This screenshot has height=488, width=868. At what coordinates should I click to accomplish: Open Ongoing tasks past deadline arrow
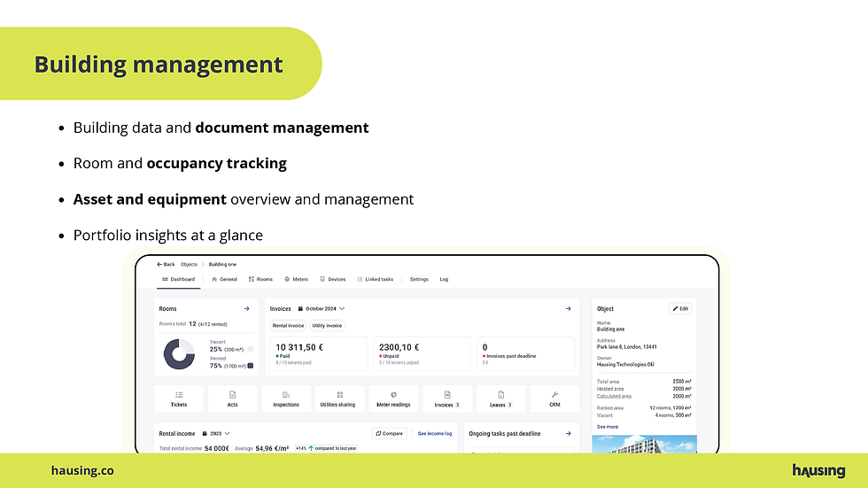568,434
